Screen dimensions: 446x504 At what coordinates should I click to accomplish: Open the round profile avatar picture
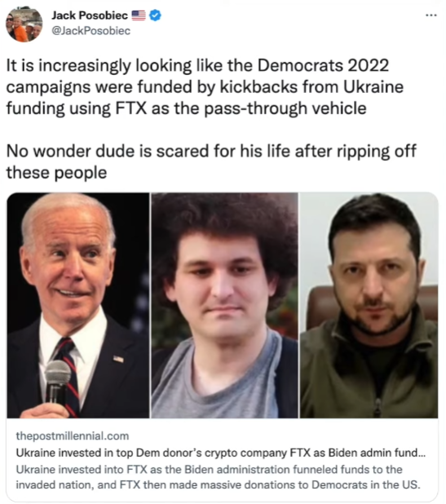point(24,24)
